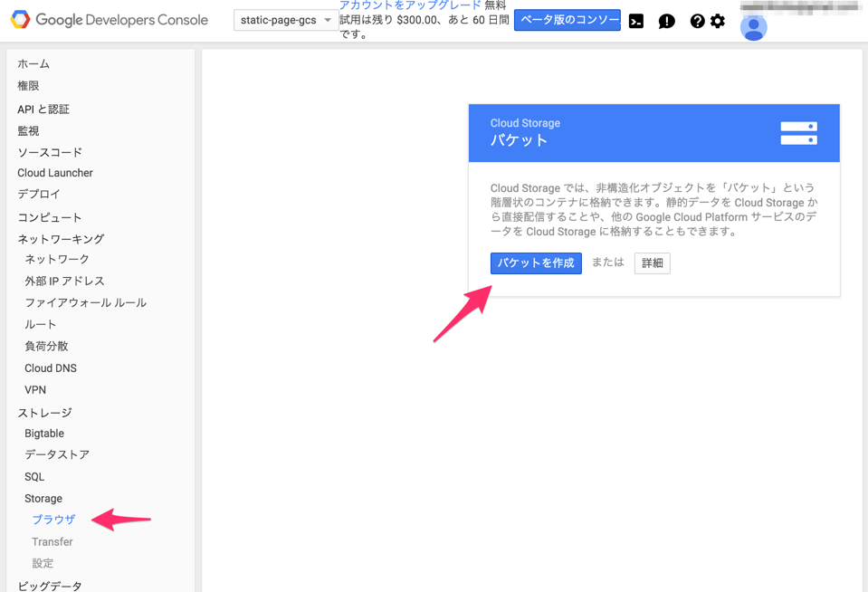The height and width of the screenshot is (592, 868).
Task: Select コンピュート in the sidebar
Action: click(50, 217)
